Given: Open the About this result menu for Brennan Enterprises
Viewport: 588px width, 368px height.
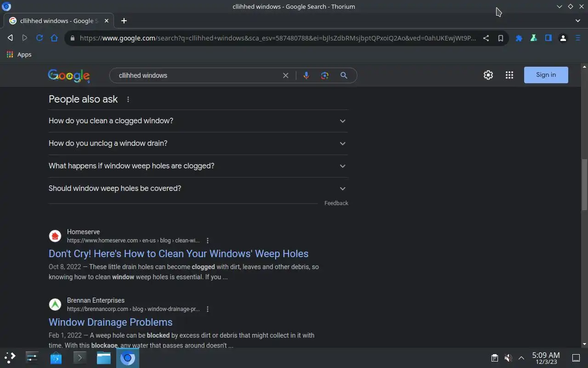Looking at the screenshot, I should click(x=208, y=309).
